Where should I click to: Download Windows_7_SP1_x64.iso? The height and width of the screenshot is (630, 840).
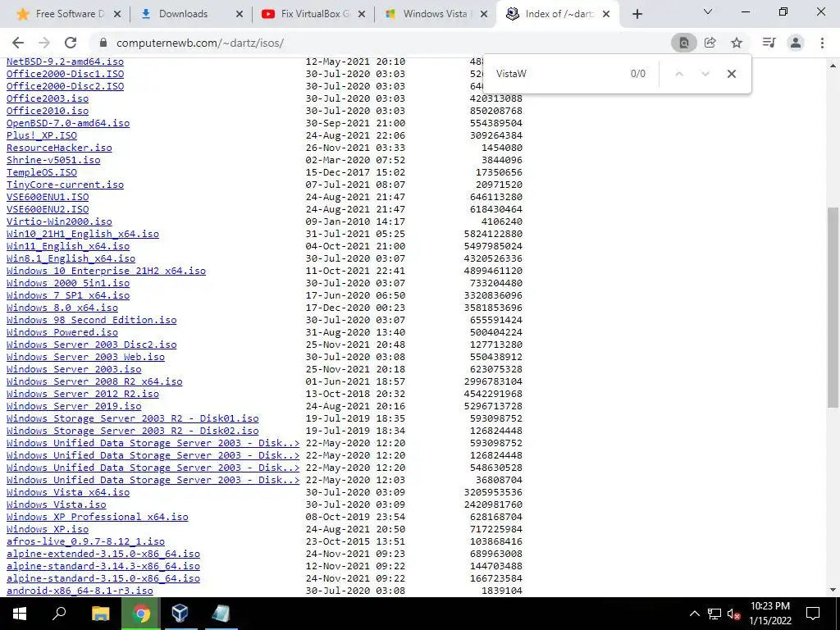pos(68,295)
